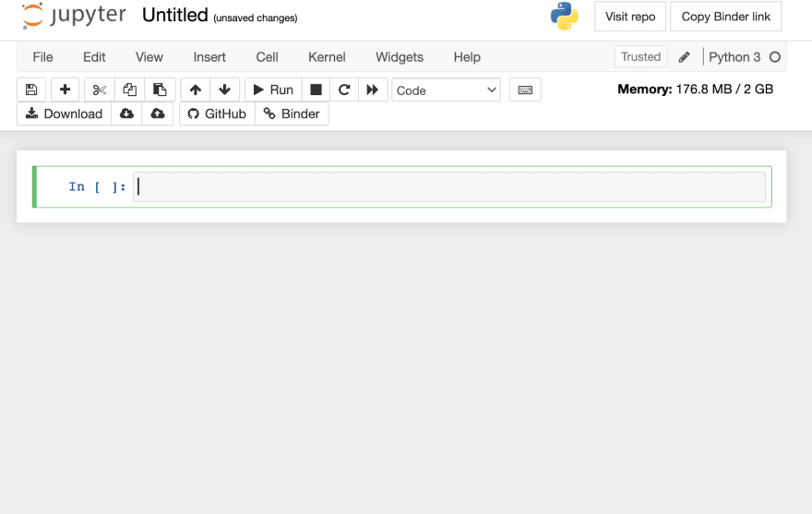Open the File menu
Screen dimensions: 812x514
(x=42, y=57)
